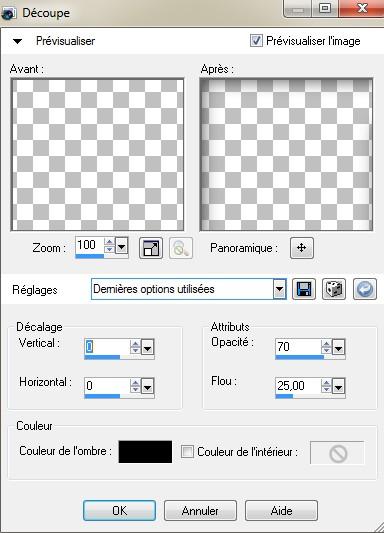
Task: Increase the Horizontal offset spinner up
Action: click(135, 383)
